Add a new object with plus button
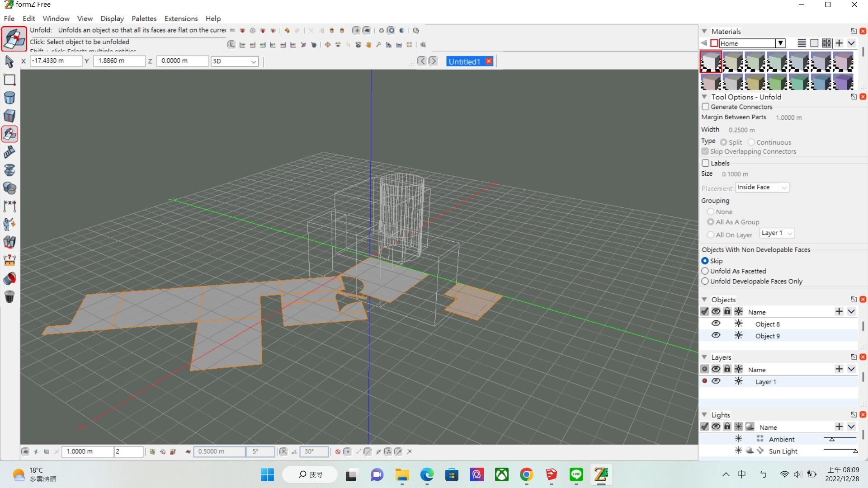The height and width of the screenshot is (488, 868). (x=839, y=311)
